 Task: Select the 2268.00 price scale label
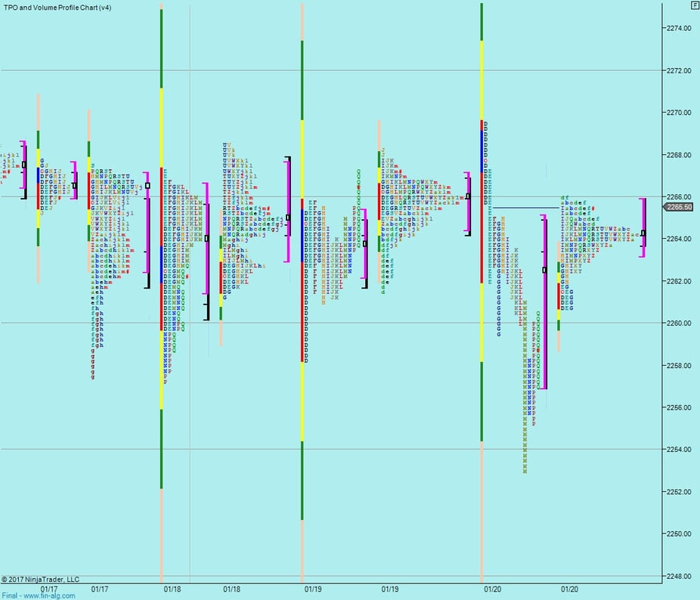[x=679, y=155]
